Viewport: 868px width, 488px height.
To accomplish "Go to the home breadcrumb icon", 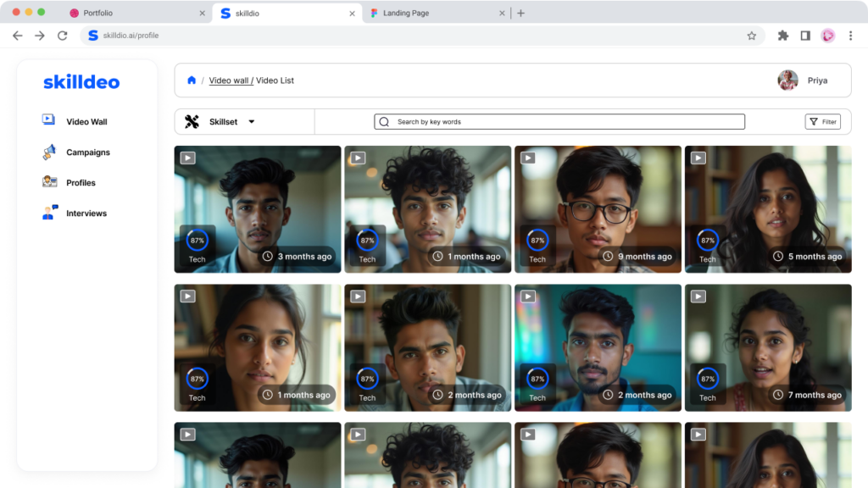I will (192, 80).
